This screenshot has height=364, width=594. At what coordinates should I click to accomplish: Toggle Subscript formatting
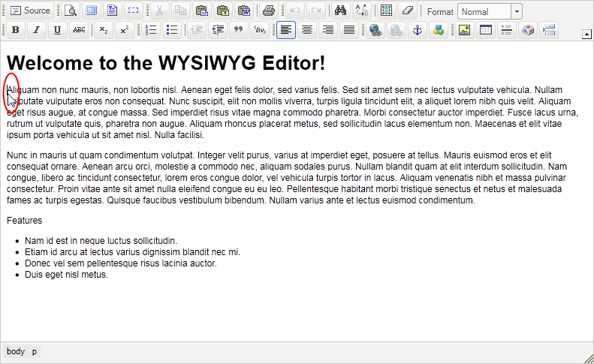point(104,30)
